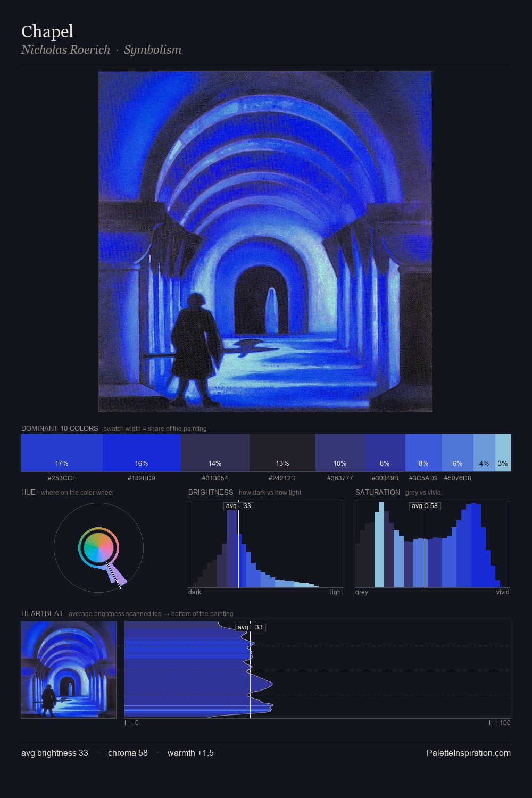Click the hue color wheel

coord(98,547)
